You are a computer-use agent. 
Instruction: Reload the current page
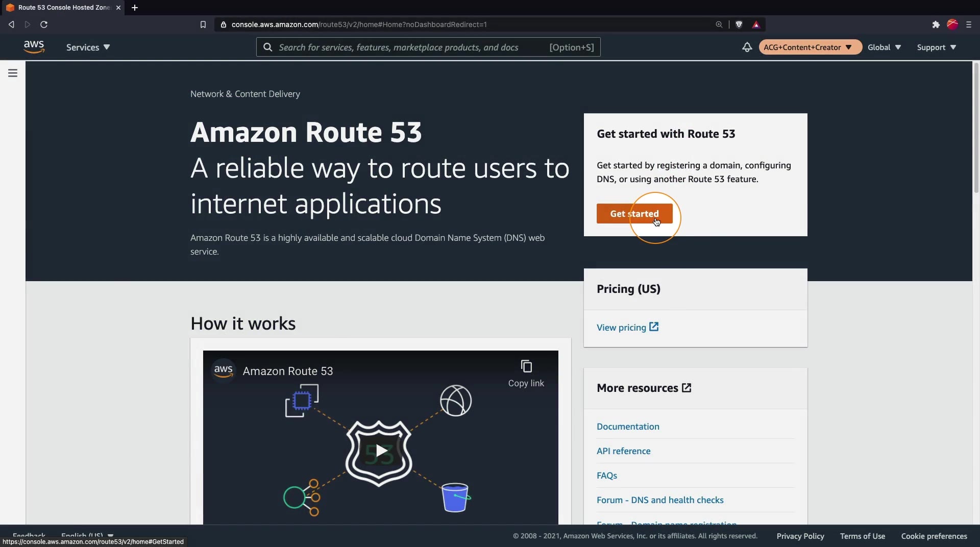click(44, 24)
